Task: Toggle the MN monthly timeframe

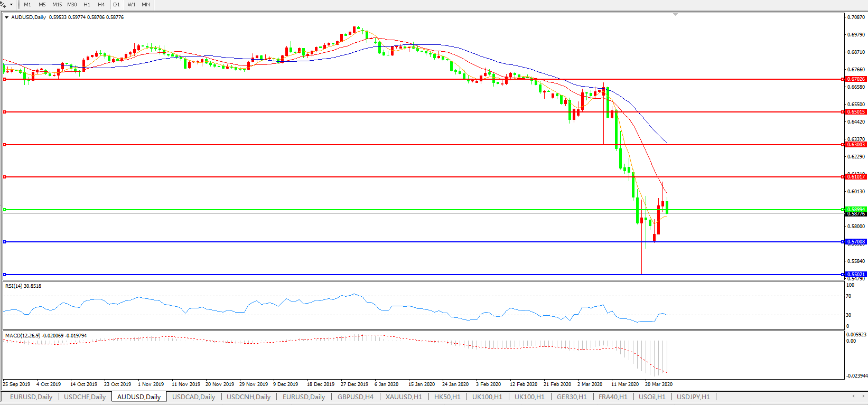Action: coord(146,4)
